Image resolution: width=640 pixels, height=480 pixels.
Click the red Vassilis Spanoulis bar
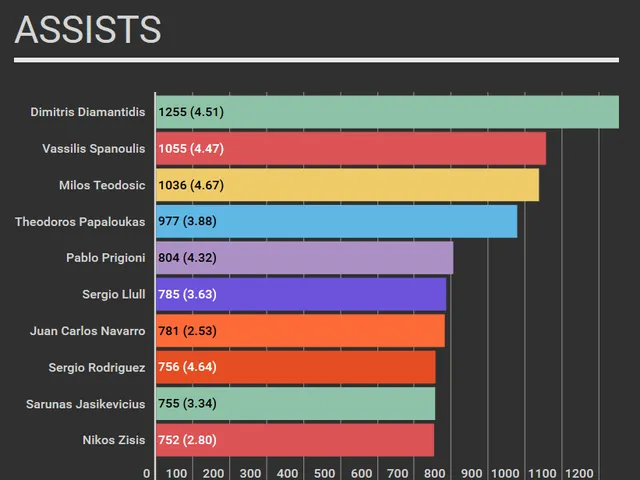350,149
